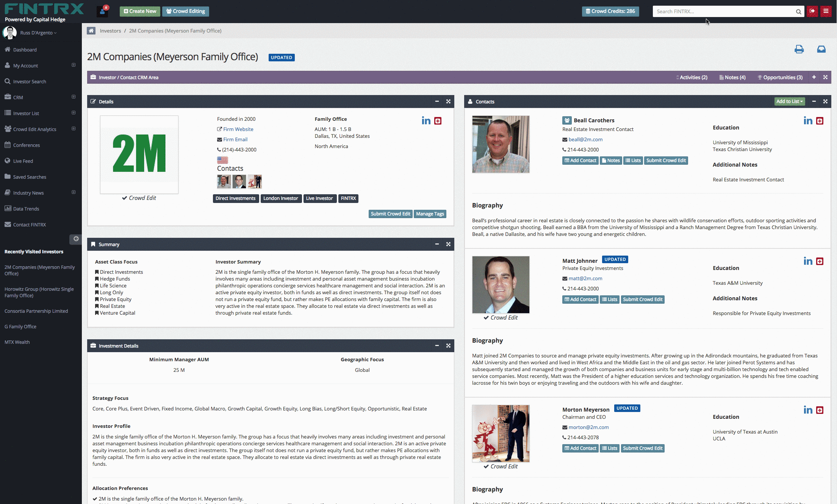
Task: Open the Add to List dropdown
Action: tap(790, 101)
